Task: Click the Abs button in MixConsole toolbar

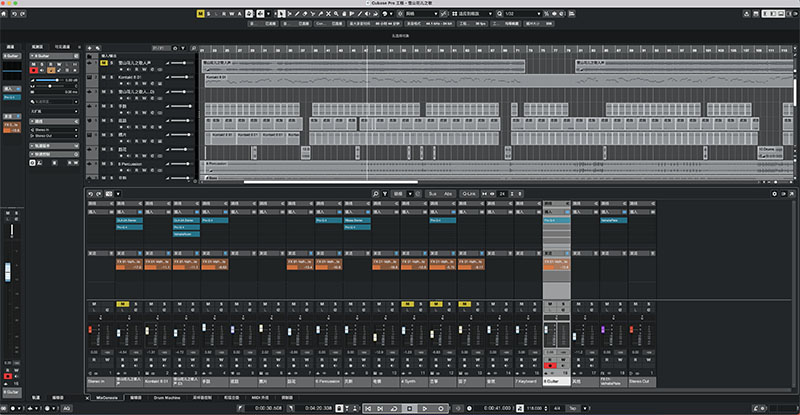Action: [x=448, y=194]
